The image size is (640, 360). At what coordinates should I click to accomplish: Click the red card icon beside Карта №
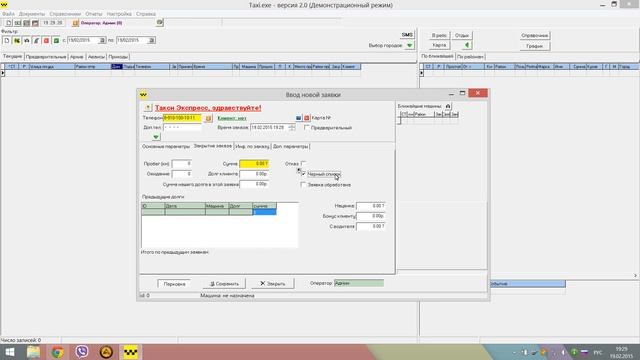click(307, 118)
